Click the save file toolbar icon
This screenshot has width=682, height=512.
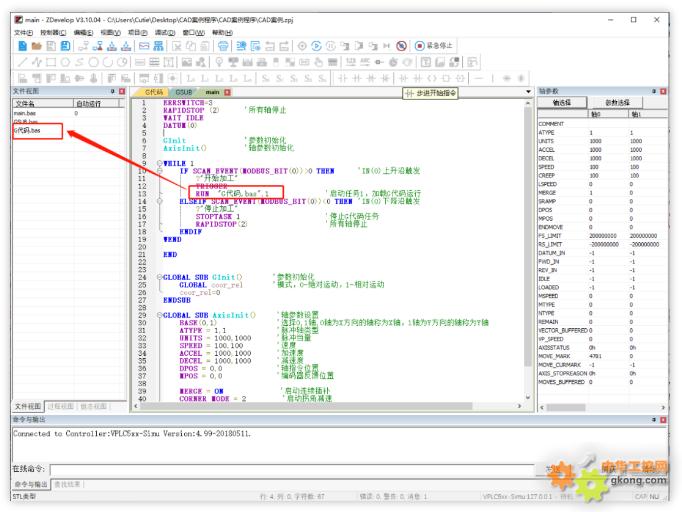coord(51,46)
